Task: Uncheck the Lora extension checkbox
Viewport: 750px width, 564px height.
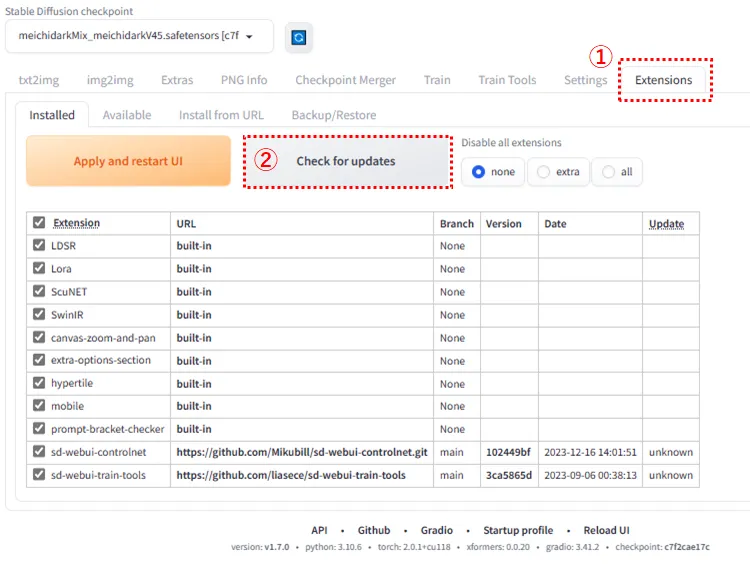Action: coord(39,268)
